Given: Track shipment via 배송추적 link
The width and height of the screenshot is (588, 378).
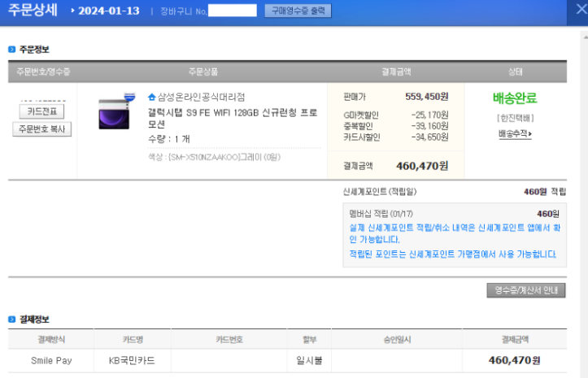Looking at the screenshot, I should click(x=515, y=134).
